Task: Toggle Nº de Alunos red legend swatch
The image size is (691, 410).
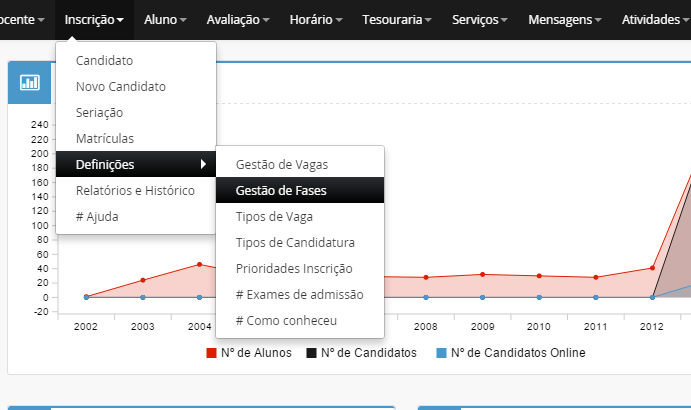Action: pos(212,353)
